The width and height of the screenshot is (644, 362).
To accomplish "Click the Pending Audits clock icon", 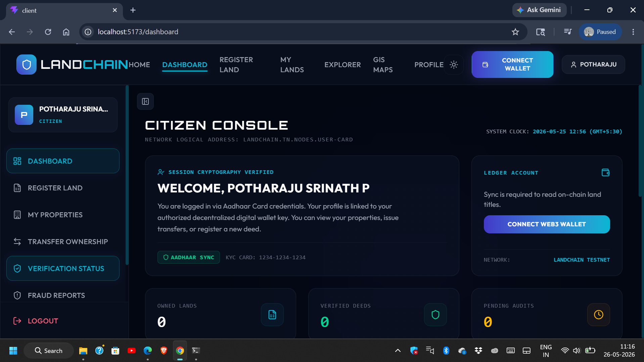I will pyautogui.click(x=599, y=315).
